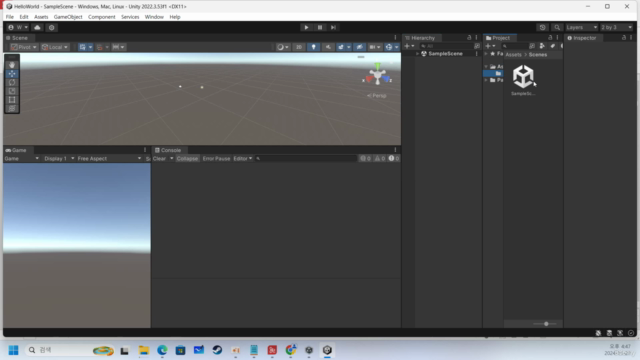The height and width of the screenshot is (360, 640).
Task: Open Console Editor connection dropdown
Action: pos(243,158)
